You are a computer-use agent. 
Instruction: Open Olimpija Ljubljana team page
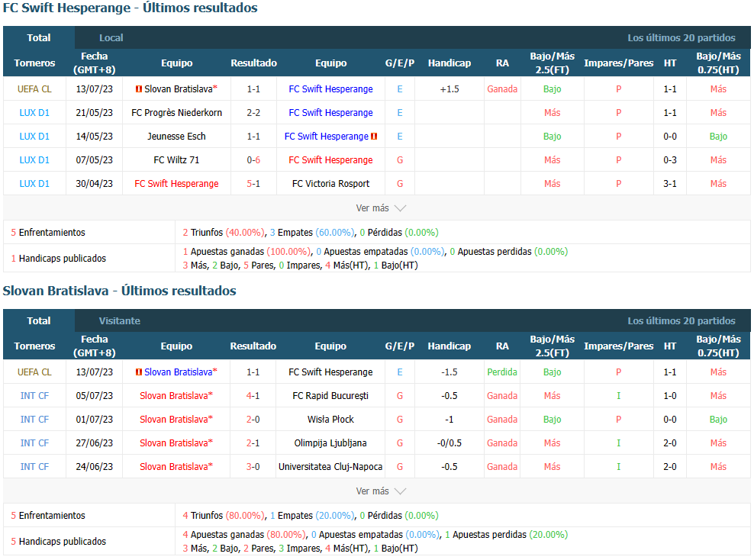(x=330, y=443)
